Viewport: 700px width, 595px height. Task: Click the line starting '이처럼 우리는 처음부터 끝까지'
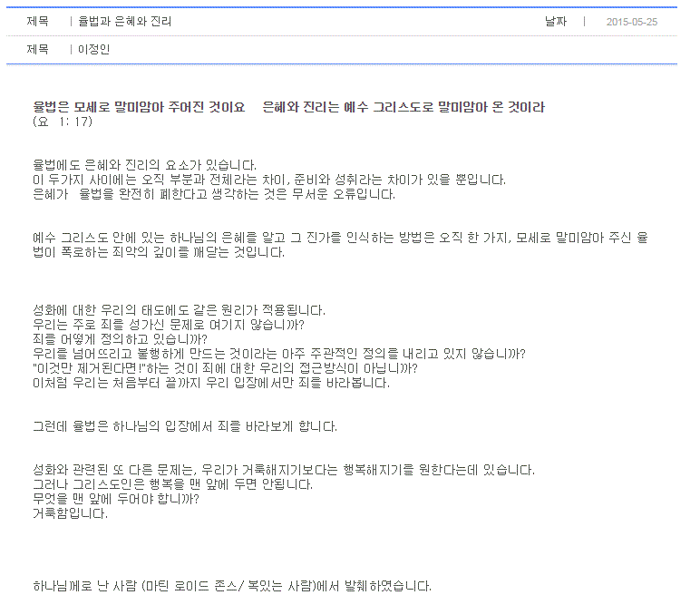point(211,383)
